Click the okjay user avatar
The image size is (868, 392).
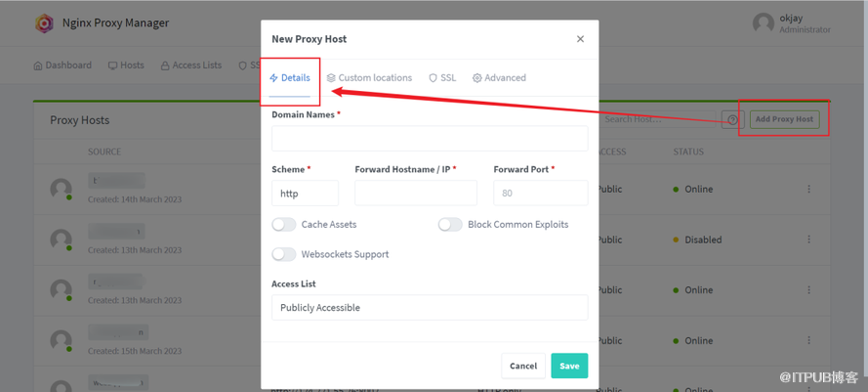pos(764,23)
